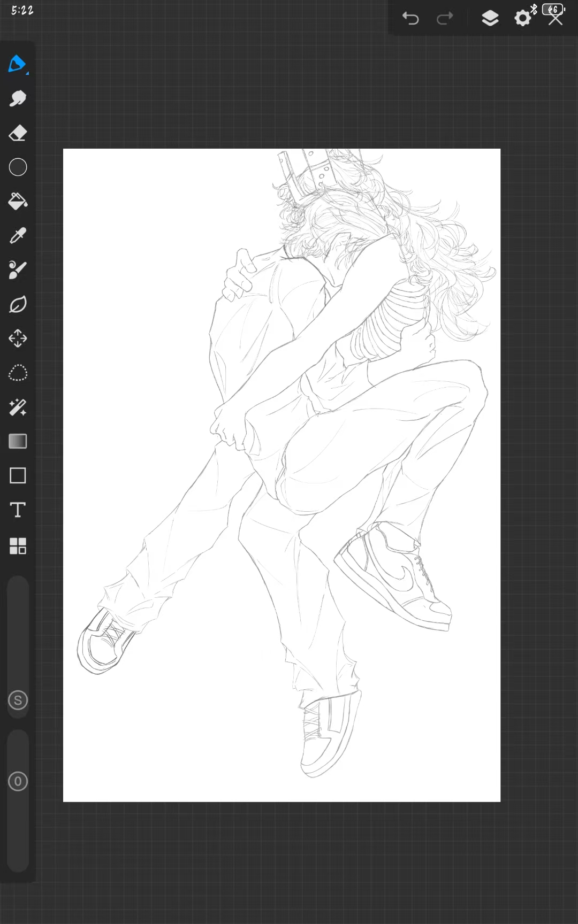Select the rectangle Shape tool
This screenshot has width=578, height=924.
(x=18, y=475)
